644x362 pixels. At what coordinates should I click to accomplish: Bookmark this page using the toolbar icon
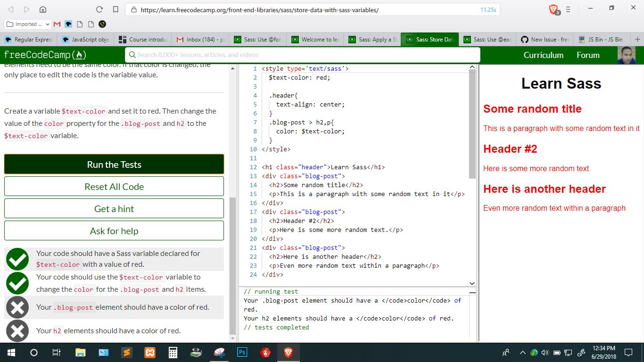pyautogui.click(x=115, y=9)
